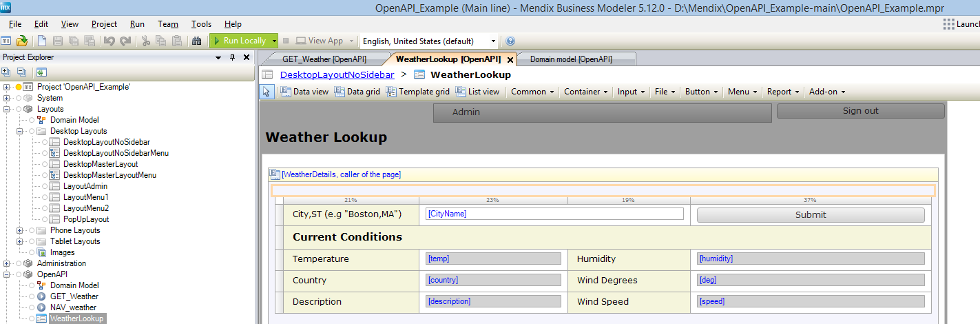The width and height of the screenshot is (980, 324).
Task: Click the undo arrow icon
Action: [x=109, y=41]
